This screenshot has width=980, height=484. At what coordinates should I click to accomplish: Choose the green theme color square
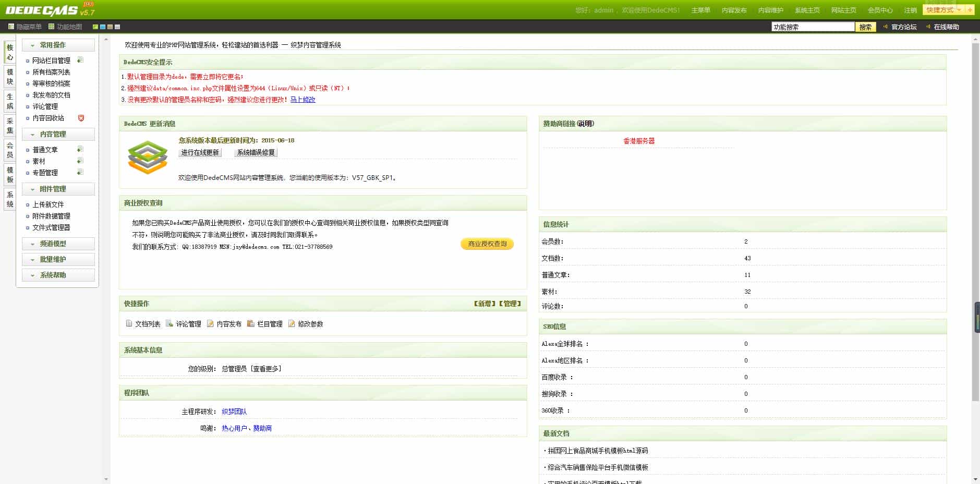click(x=95, y=27)
